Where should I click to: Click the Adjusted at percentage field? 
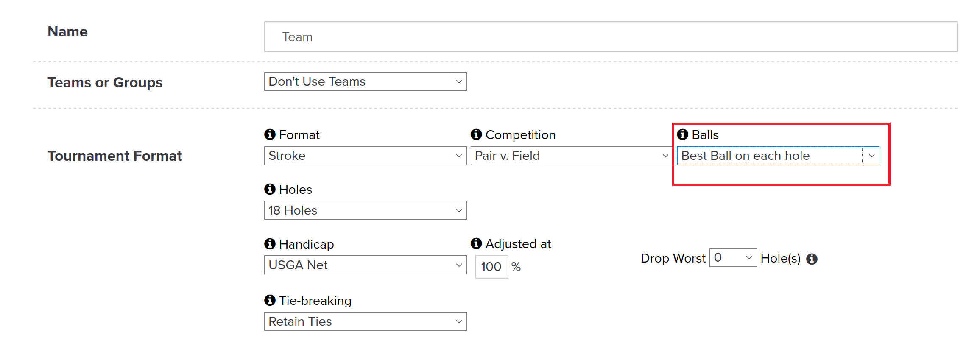click(x=491, y=267)
